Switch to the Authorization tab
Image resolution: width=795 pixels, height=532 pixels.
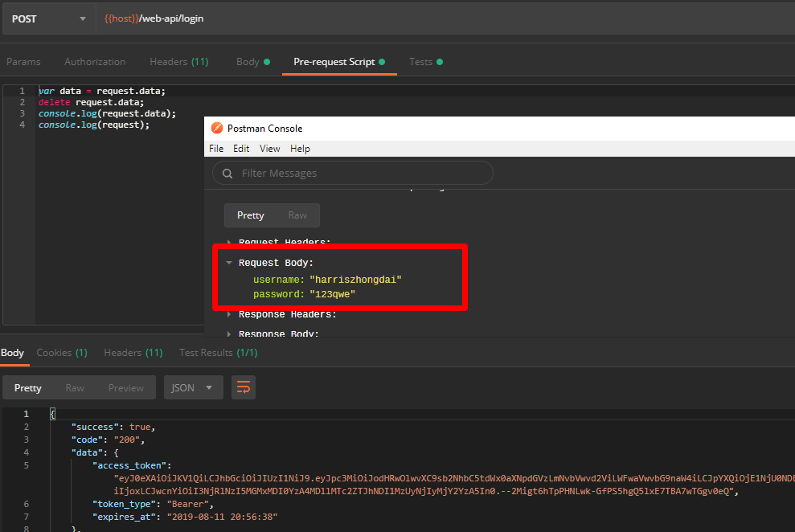pyautogui.click(x=95, y=62)
